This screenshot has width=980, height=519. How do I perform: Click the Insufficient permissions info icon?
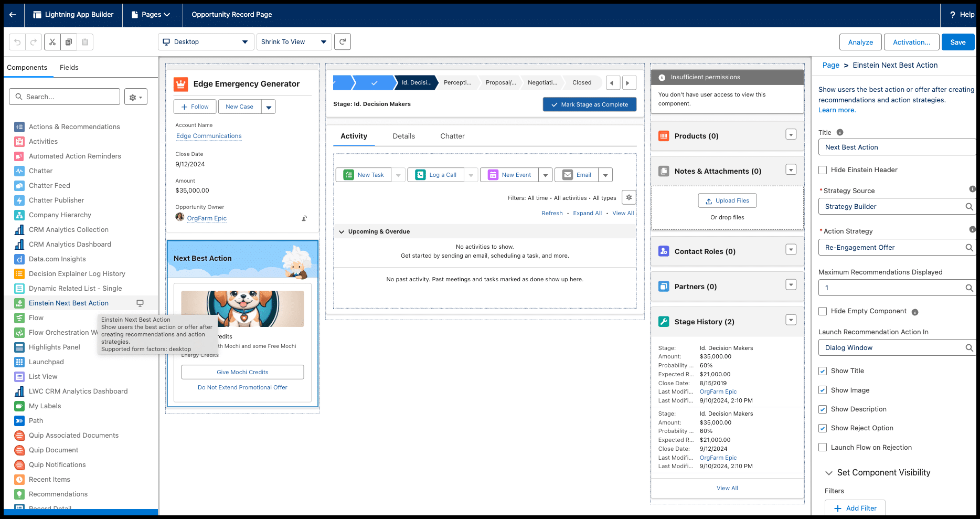pos(662,77)
